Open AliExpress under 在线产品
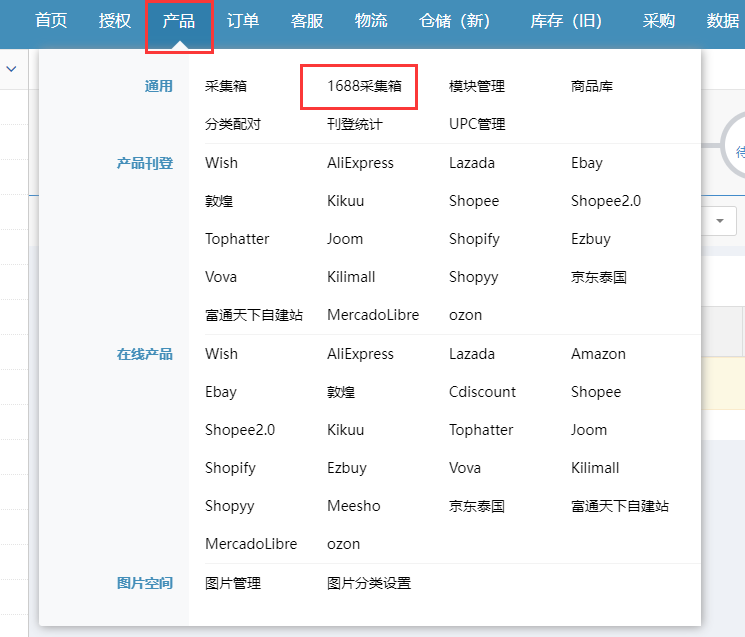Viewport: 745px width, 637px height. coord(360,354)
